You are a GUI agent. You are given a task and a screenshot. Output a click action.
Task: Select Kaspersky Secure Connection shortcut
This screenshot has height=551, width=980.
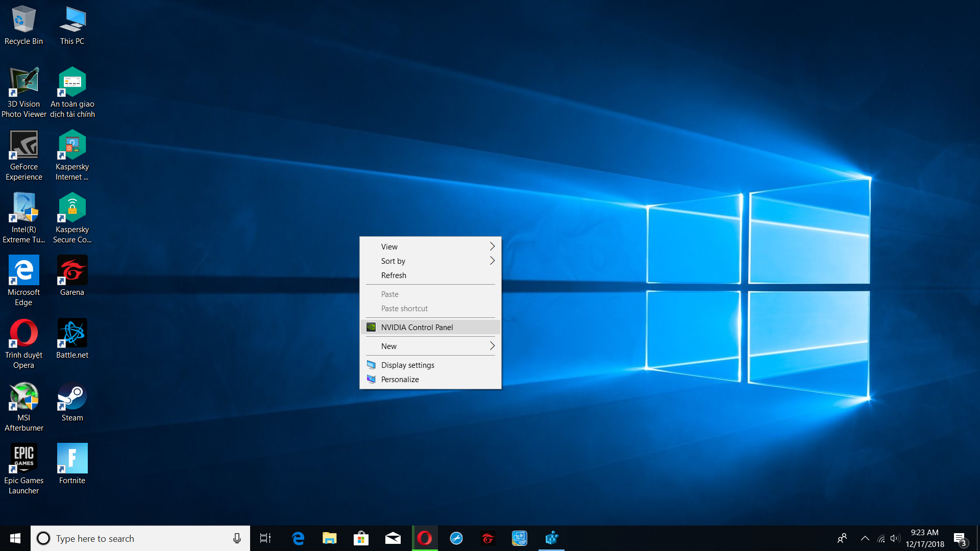pos(72,218)
